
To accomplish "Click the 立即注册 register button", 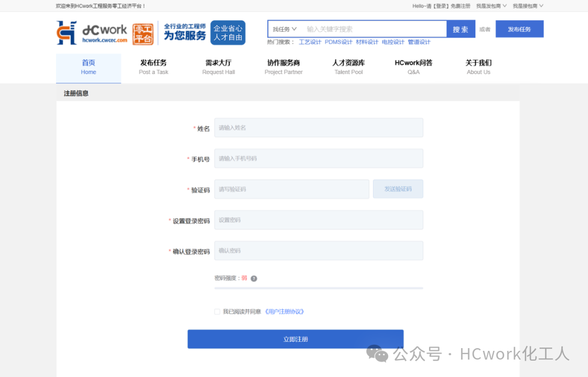I will pos(295,338).
